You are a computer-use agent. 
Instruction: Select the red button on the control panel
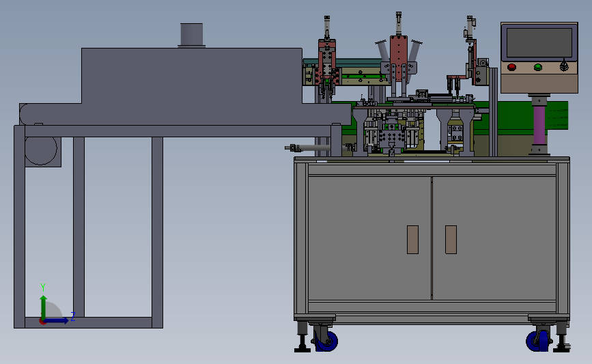[511, 67]
